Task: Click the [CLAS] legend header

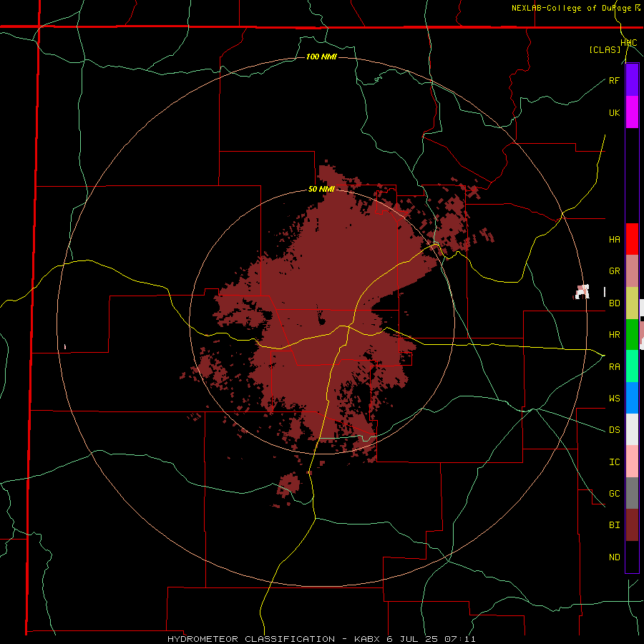Action: 605,50
